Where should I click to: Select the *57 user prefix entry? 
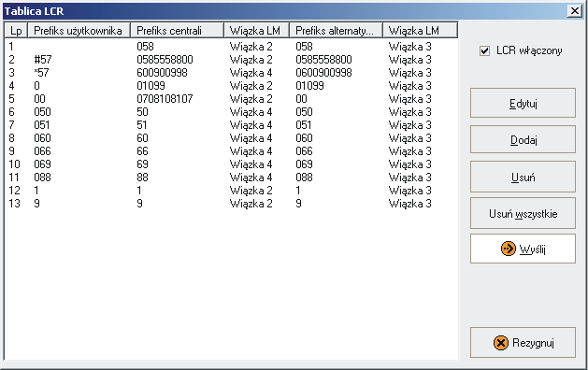[41, 72]
